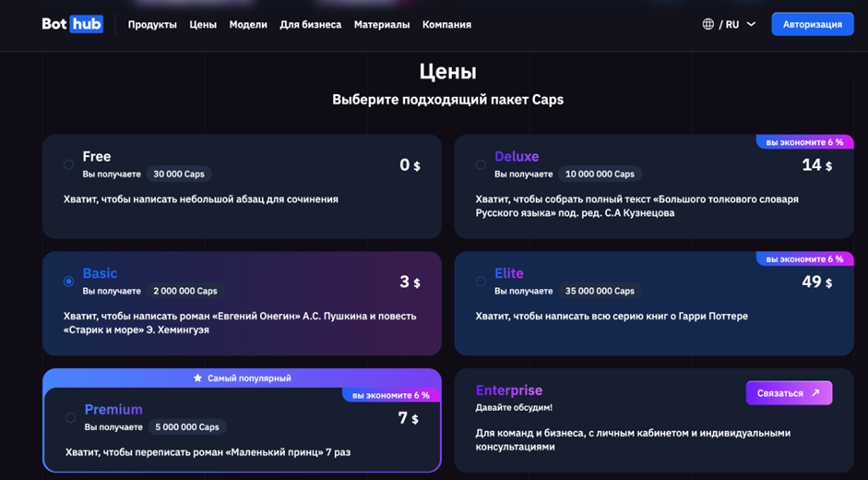This screenshot has height=480, width=868.
Task: Select the Premium plan radio button
Action: tap(70, 417)
